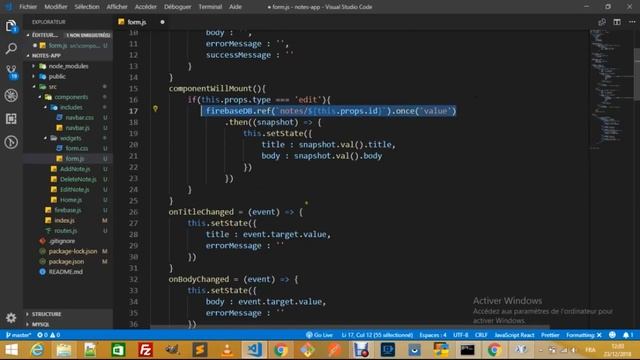Open the Aide menu
Viewport: 640px width, 360px height.
coord(235,7)
